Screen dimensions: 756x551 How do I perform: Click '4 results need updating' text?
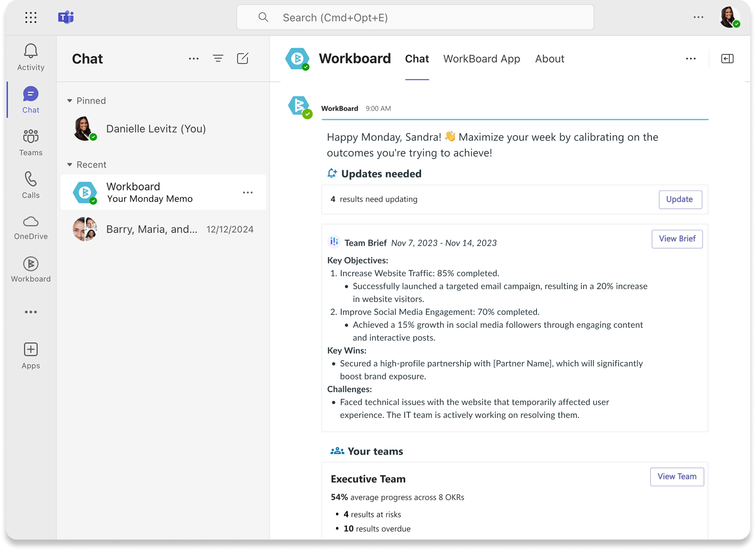[x=374, y=199]
